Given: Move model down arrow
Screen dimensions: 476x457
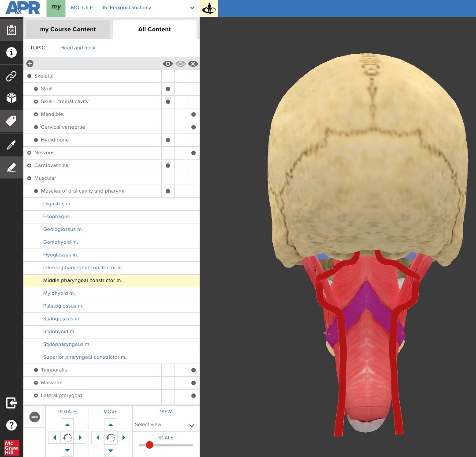Looking at the screenshot, I should click(111, 450).
